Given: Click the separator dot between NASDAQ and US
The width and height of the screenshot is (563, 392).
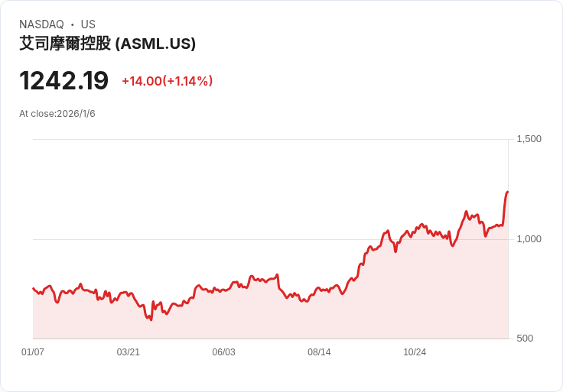Looking at the screenshot, I should (x=73, y=24).
